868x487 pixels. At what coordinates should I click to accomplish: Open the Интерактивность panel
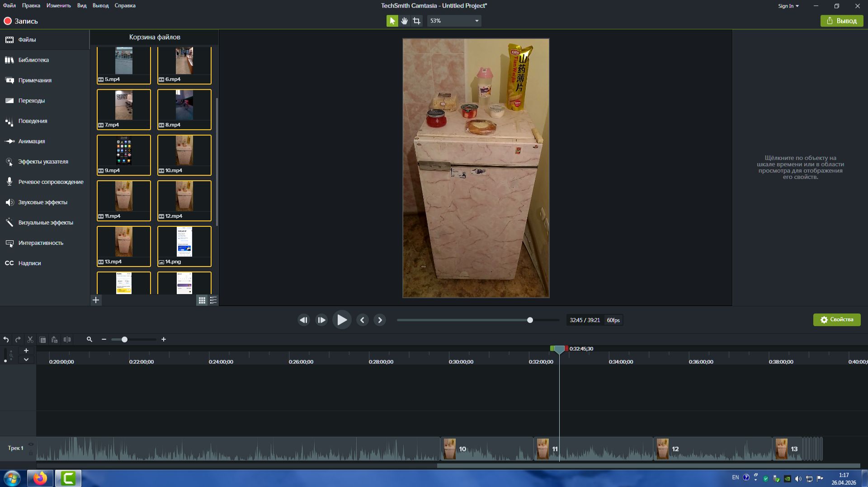coord(45,243)
